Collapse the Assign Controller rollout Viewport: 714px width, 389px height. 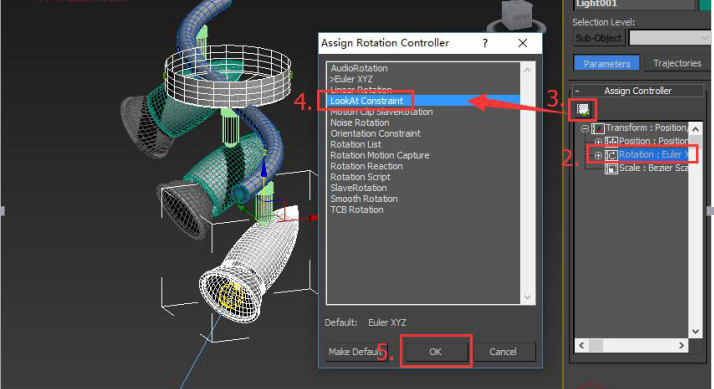click(x=578, y=91)
